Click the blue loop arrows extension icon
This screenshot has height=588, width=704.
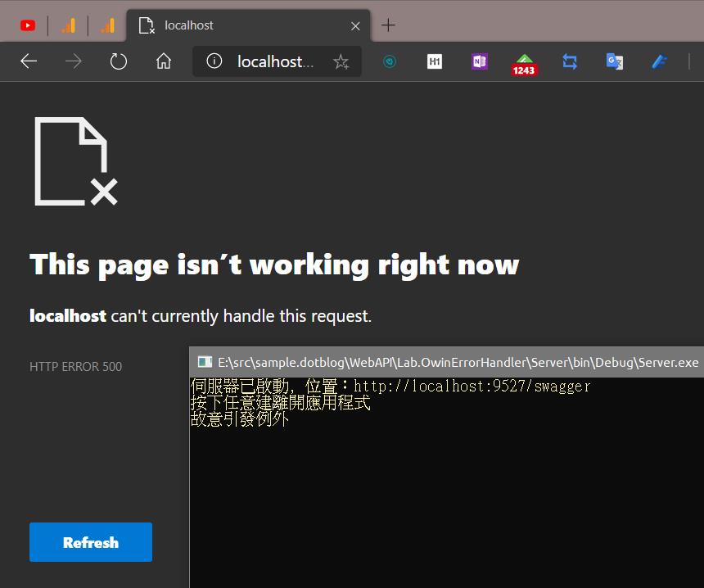pos(569,61)
